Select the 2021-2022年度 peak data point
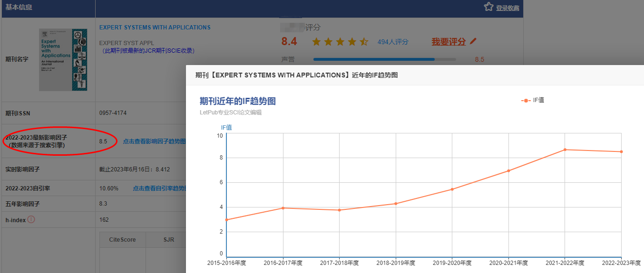 tap(565, 150)
